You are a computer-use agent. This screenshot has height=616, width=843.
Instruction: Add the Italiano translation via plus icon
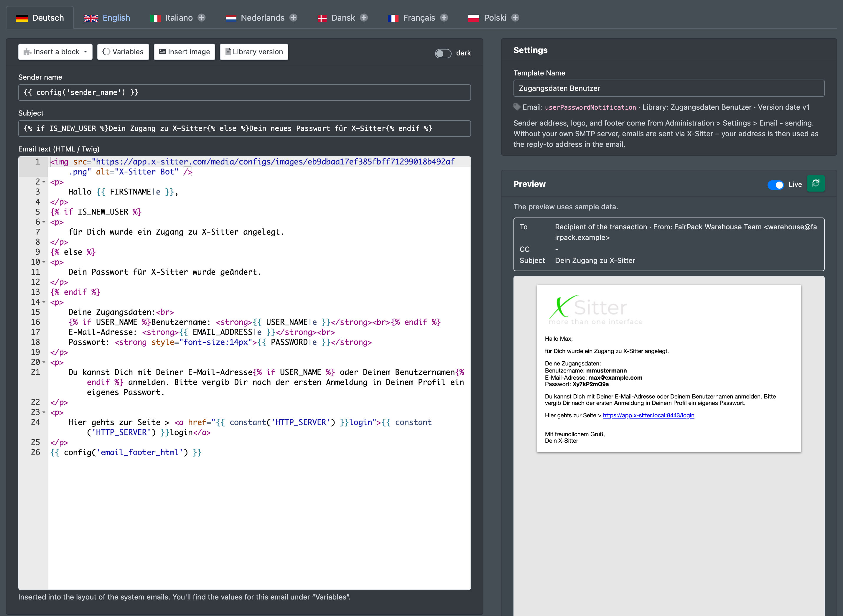201,17
